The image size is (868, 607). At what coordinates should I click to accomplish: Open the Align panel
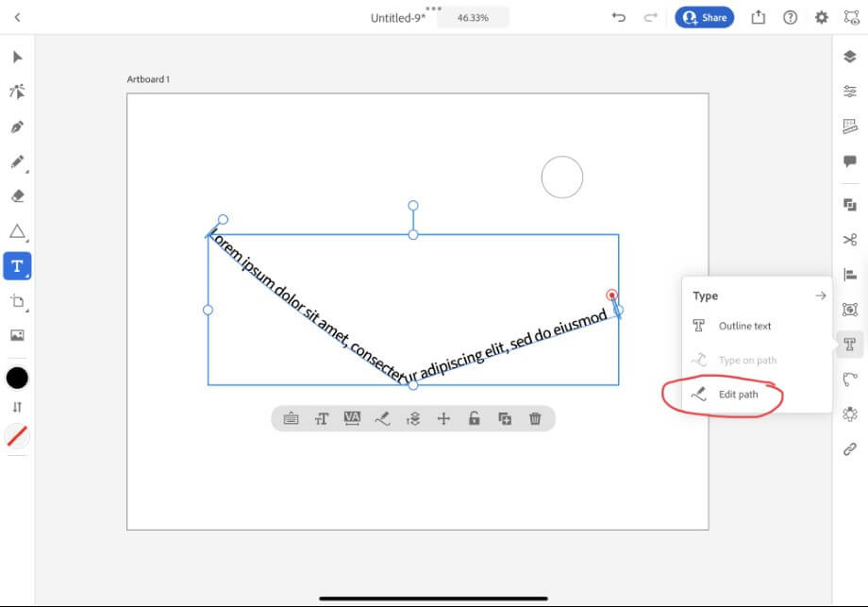pyautogui.click(x=850, y=274)
